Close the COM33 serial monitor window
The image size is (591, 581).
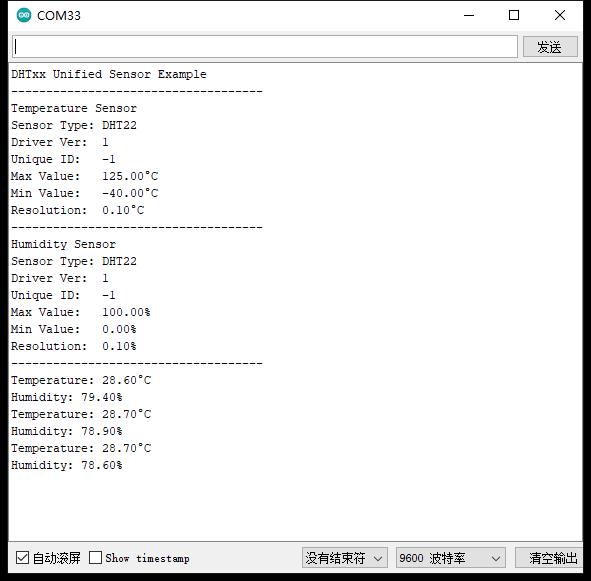tap(560, 15)
